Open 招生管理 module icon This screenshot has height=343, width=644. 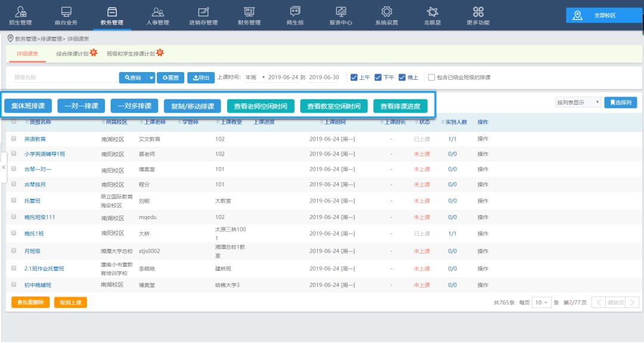(21, 12)
